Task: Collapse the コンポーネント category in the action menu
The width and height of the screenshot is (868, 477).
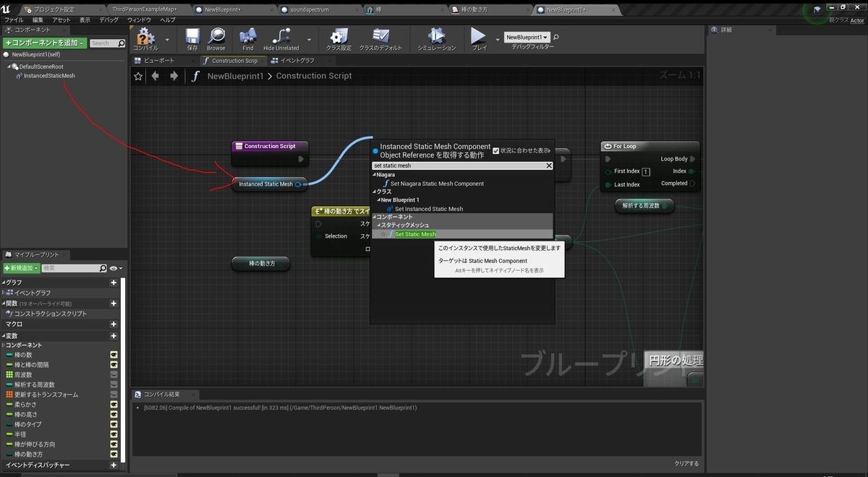Action: tap(374, 217)
